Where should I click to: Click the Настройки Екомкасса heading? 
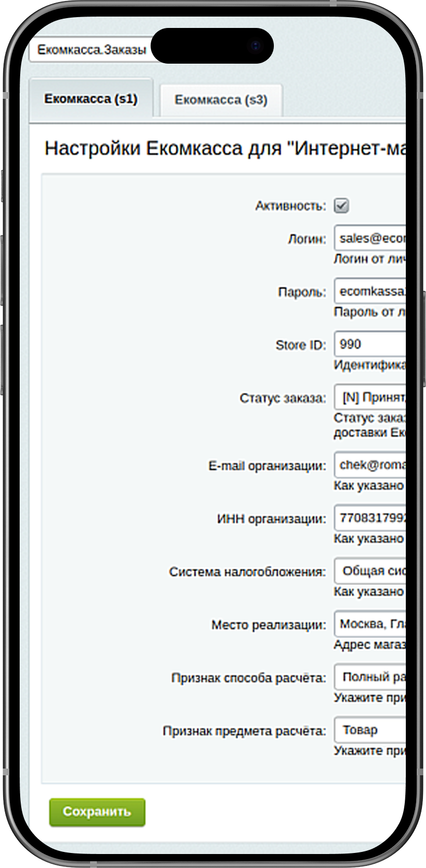click(225, 149)
